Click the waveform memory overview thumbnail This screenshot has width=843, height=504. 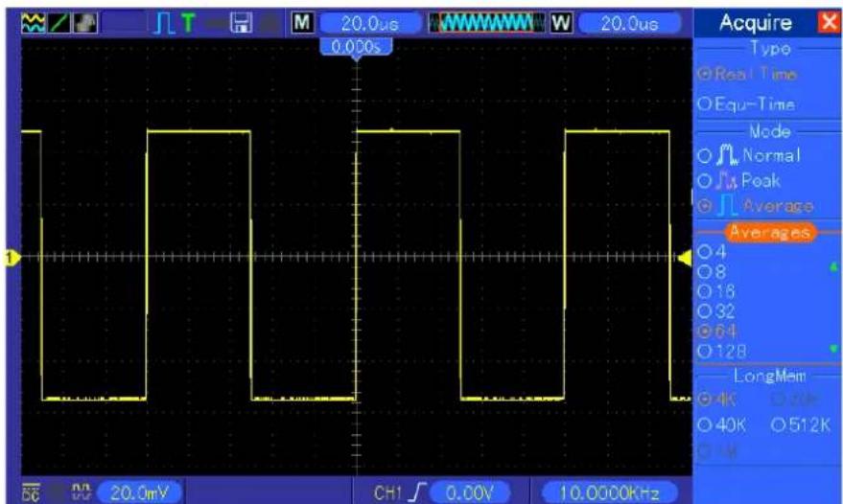click(x=486, y=23)
